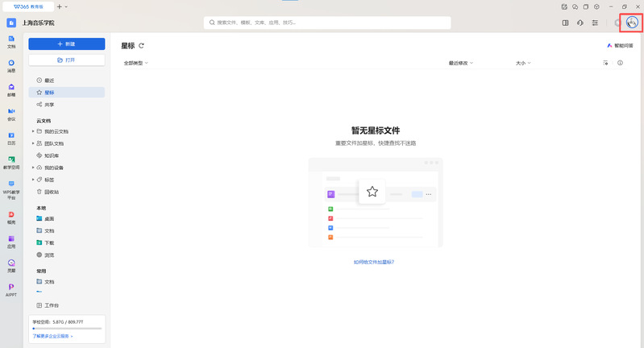This screenshot has width=644, height=348.
Task: Click the user avatar in the top right
Action: click(x=631, y=23)
